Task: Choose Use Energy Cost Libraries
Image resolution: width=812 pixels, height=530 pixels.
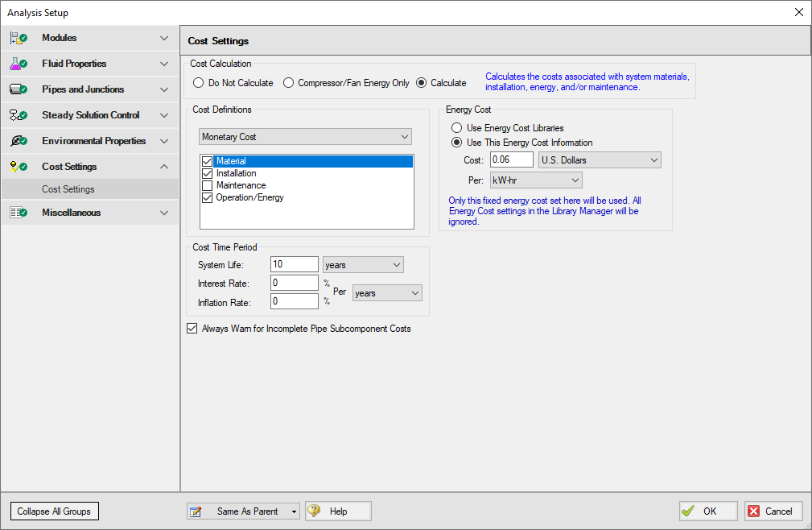Action: pos(457,128)
